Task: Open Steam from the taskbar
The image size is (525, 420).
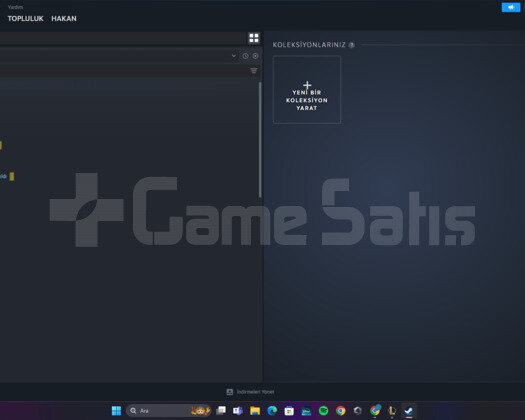Action: [x=409, y=411]
